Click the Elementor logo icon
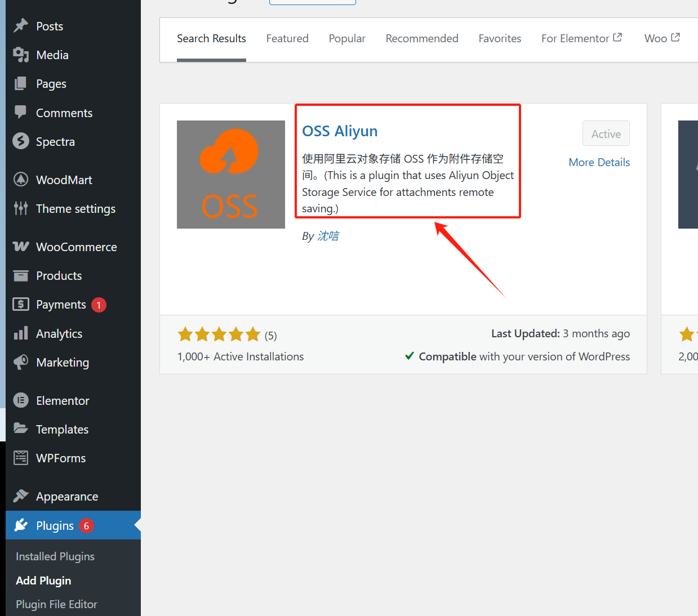The image size is (698, 616). coord(21,400)
